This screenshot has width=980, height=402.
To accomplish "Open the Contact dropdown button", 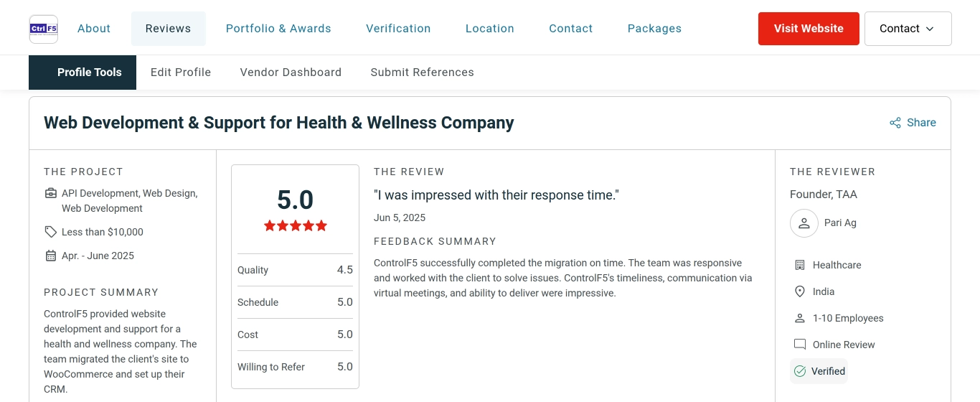I will pos(908,29).
